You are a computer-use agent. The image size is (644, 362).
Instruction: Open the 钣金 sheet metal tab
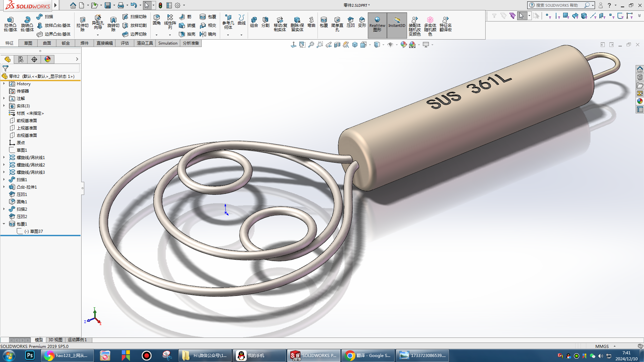point(66,43)
